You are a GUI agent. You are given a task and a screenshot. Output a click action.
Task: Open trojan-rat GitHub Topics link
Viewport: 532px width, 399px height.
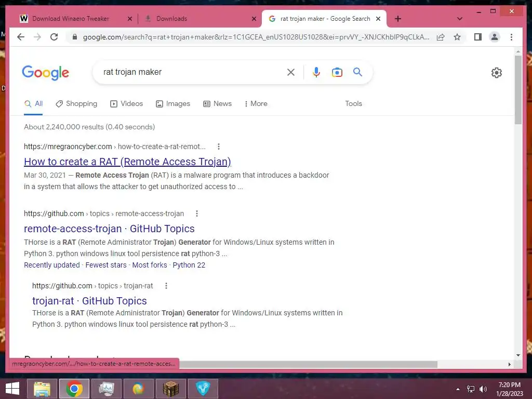pos(89,301)
